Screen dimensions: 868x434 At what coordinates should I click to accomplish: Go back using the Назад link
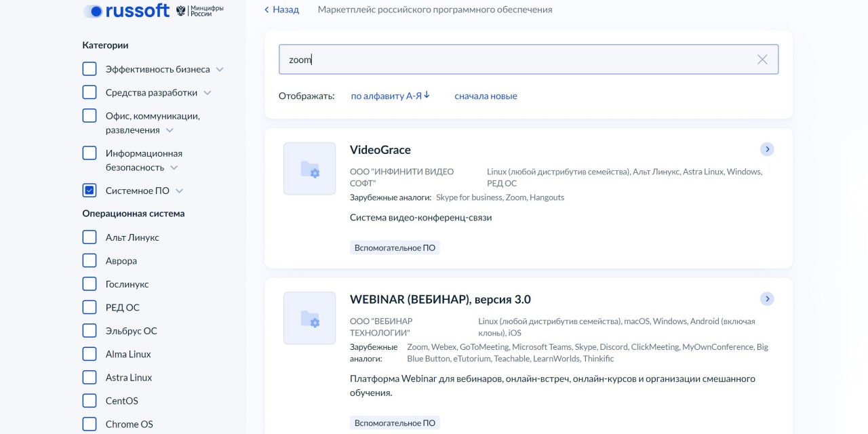(281, 9)
